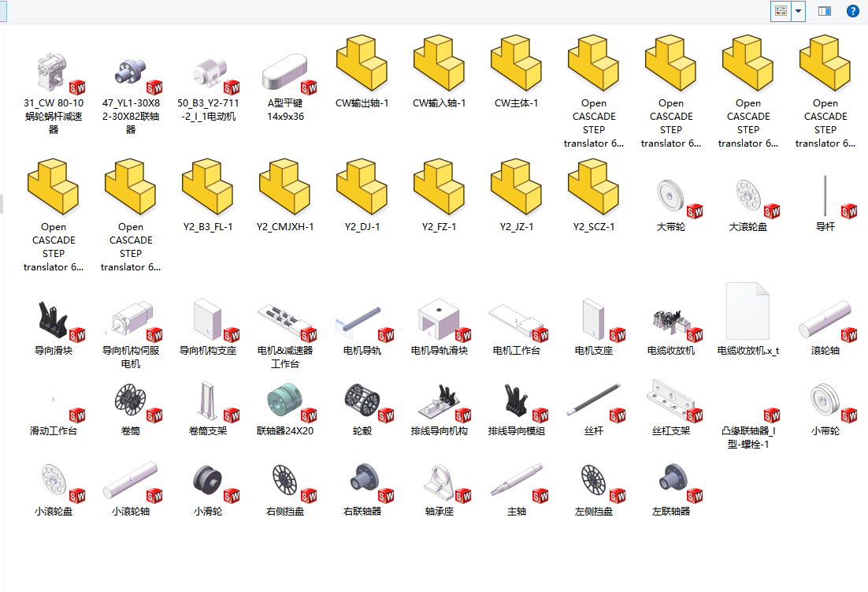
Task: Select the 主轴 part file
Action: coord(517,482)
